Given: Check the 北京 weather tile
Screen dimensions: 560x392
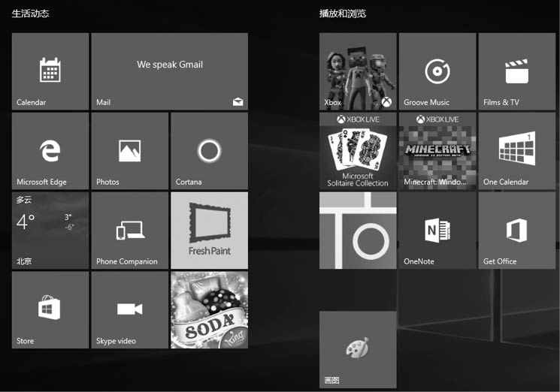Looking at the screenshot, I should point(50,231).
